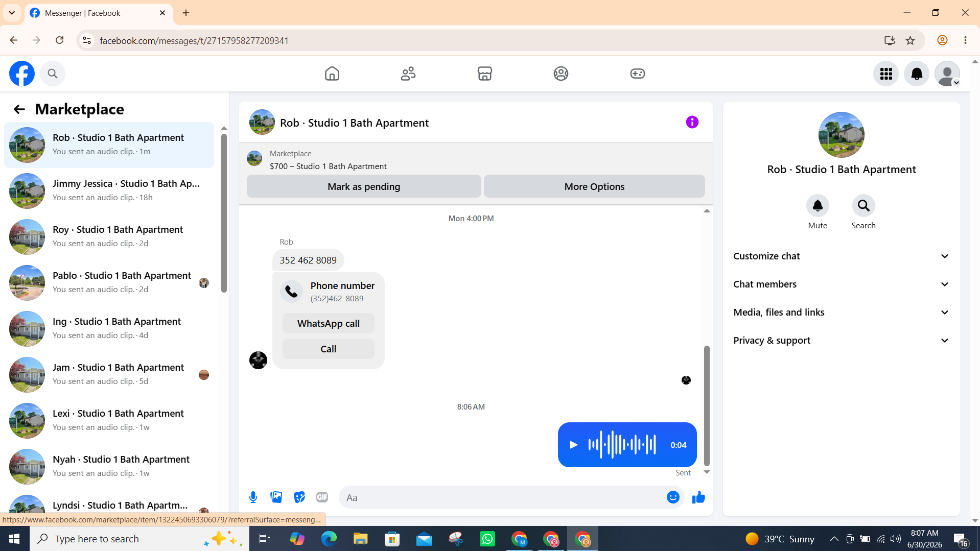Open the Roy Studio 1 Bath conversation
This screenshot has width=980, height=551.
click(x=109, y=237)
